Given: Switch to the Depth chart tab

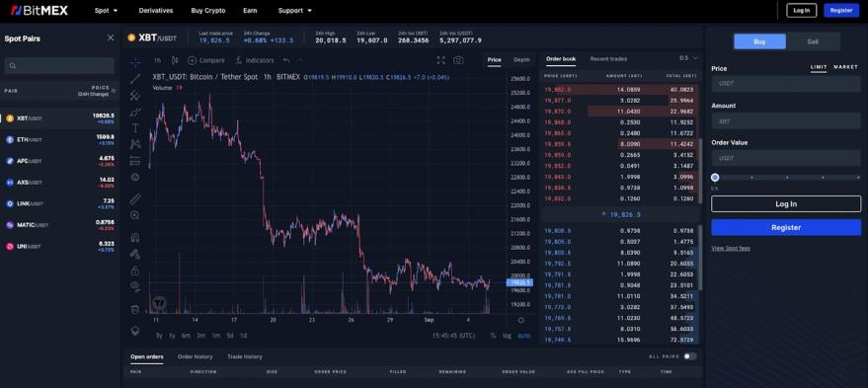Looking at the screenshot, I should point(521,60).
